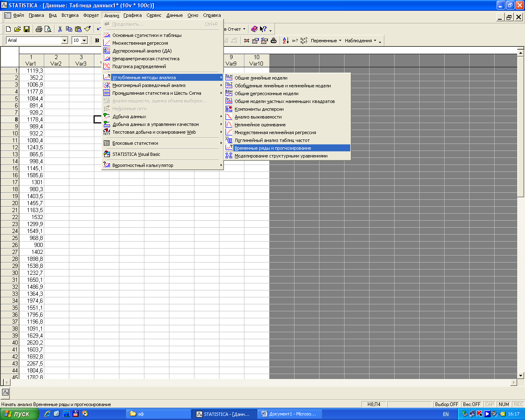525x420 pixels.
Task: Select row header 8
Action: [9, 119]
